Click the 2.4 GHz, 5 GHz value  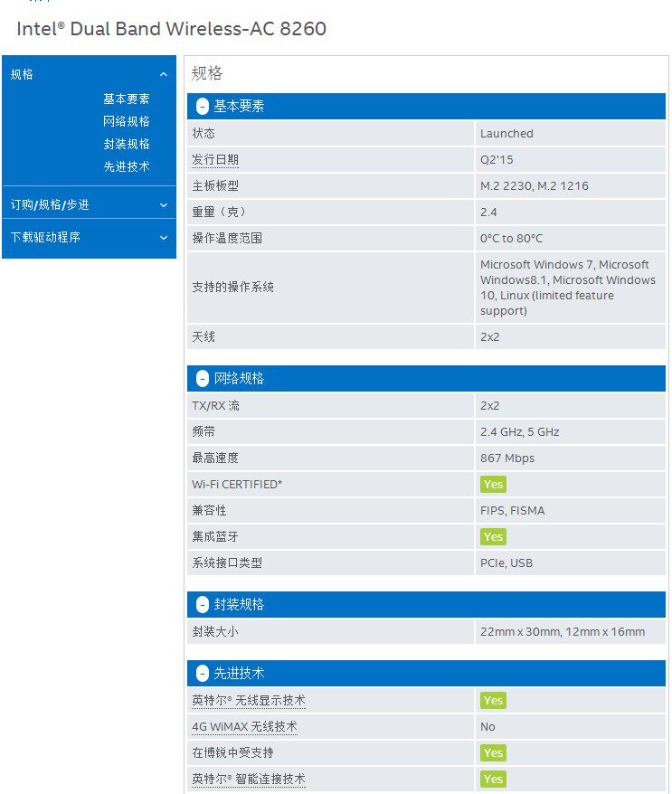pyautogui.click(x=519, y=432)
